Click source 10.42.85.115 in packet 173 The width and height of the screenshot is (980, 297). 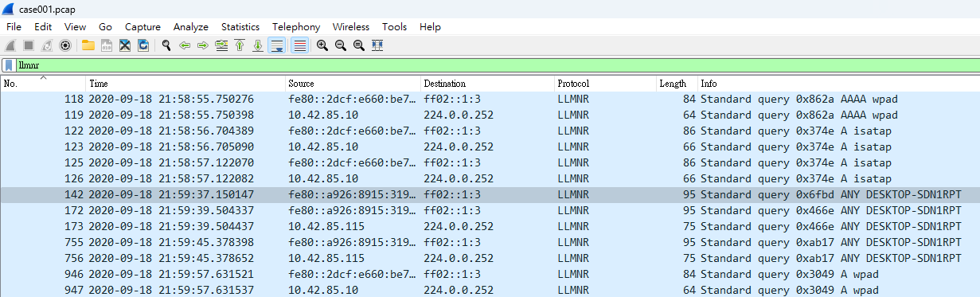326,227
